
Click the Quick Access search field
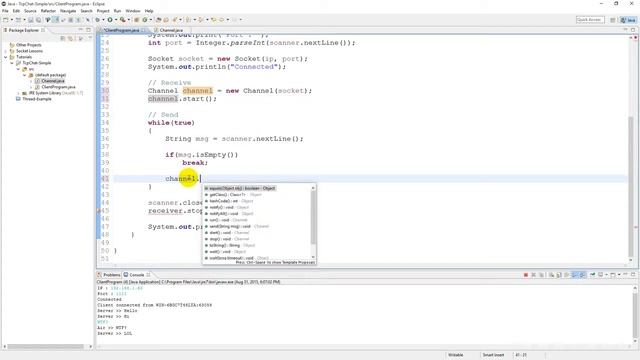590,20
